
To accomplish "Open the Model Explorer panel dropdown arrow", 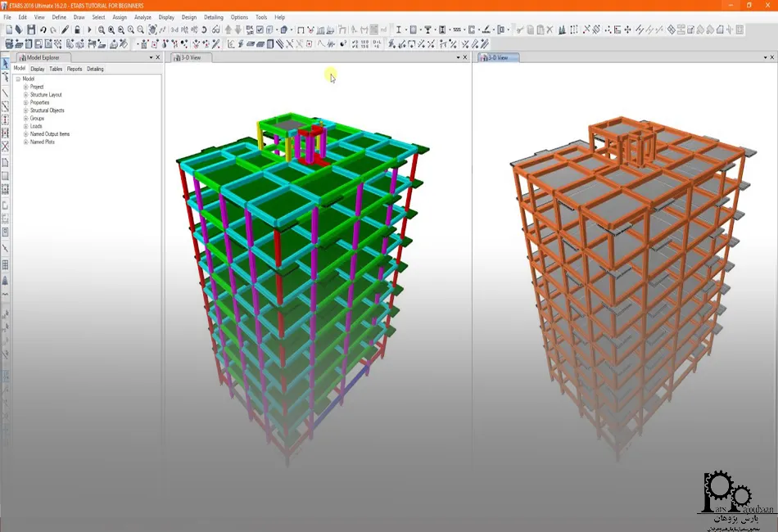I will tap(152, 58).
